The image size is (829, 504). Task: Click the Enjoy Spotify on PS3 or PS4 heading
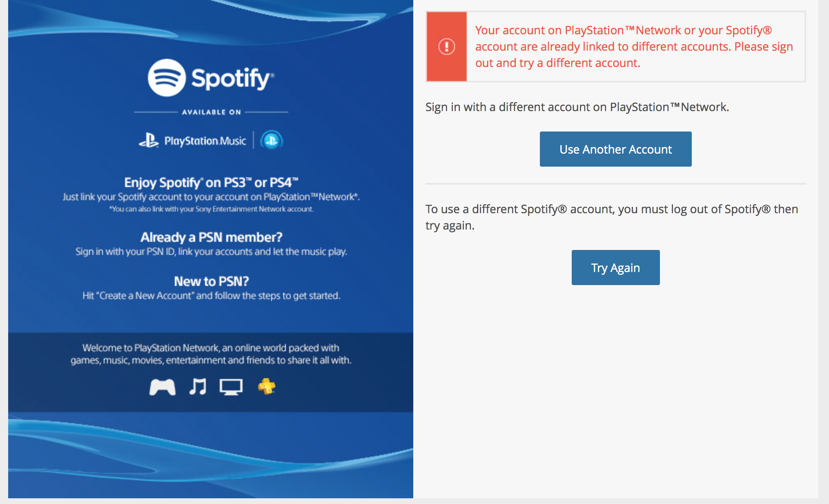point(211,182)
